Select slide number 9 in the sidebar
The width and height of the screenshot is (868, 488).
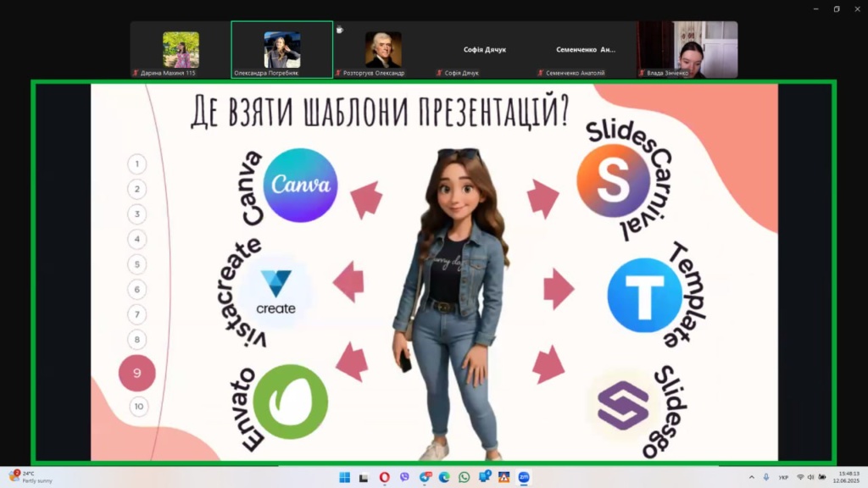137,373
